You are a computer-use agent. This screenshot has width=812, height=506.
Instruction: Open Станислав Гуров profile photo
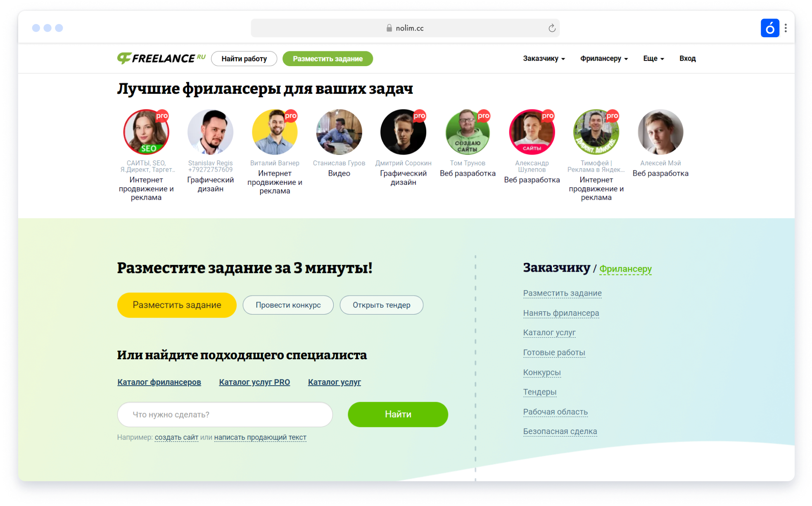pos(339,132)
